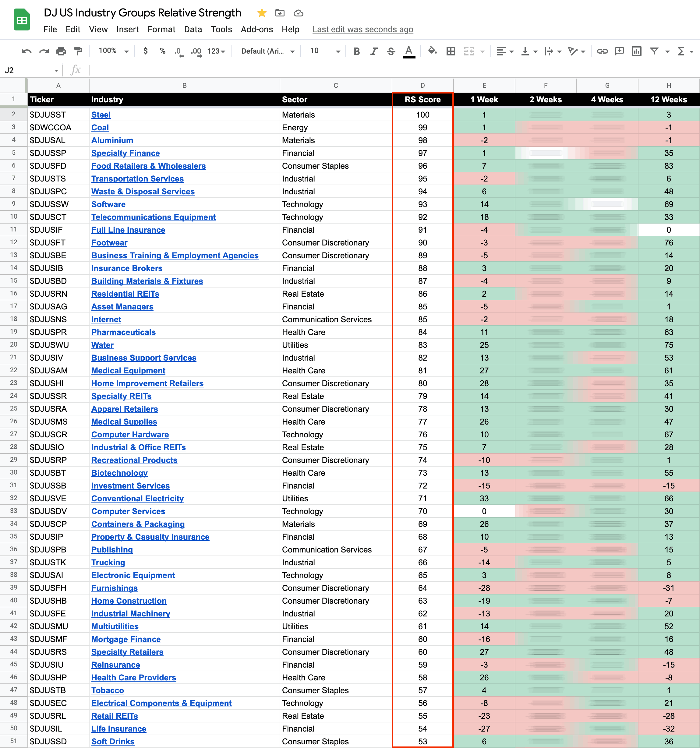The image size is (700, 748).
Task: Open the Help menu
Action: (x=291, y=29)
